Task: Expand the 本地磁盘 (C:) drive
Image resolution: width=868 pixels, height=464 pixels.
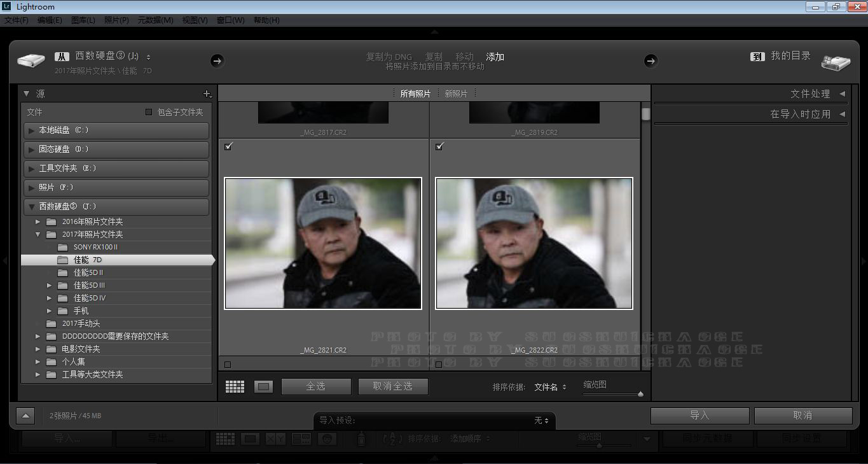Action: click(x=31, y=130)
